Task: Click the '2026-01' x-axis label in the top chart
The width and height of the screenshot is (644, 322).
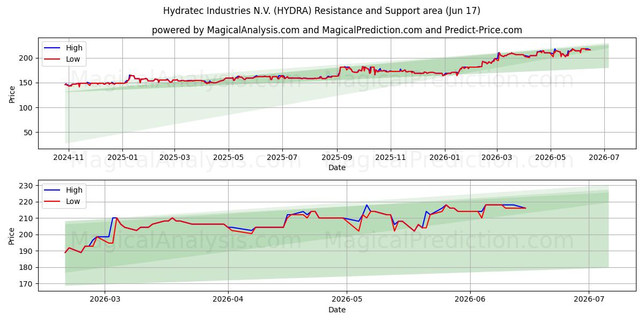Action: pos(445,158)
